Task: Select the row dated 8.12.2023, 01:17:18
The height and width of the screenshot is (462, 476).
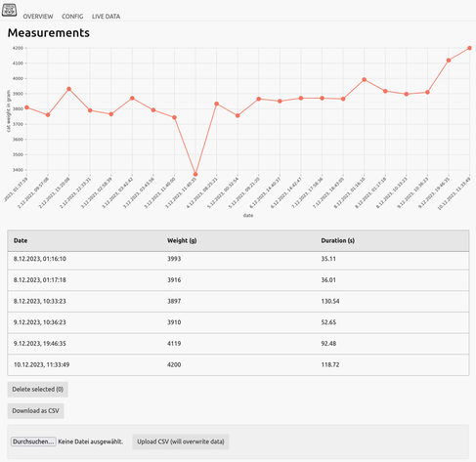Action: 238,280
